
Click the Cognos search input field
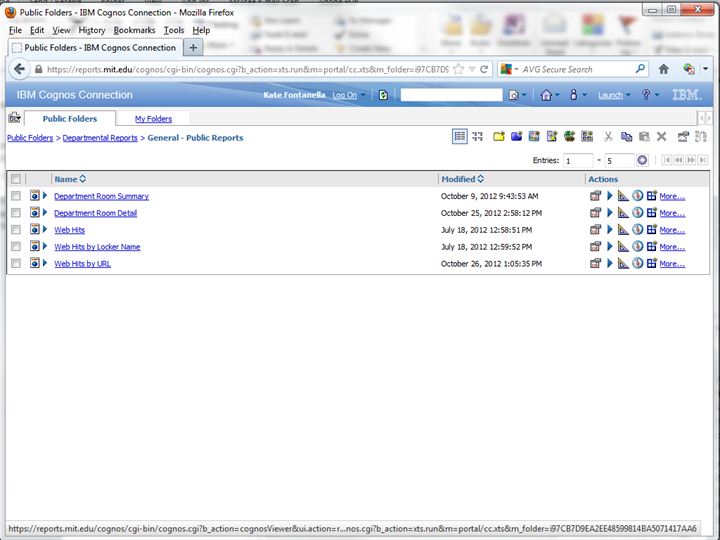[x=451, y=95]
